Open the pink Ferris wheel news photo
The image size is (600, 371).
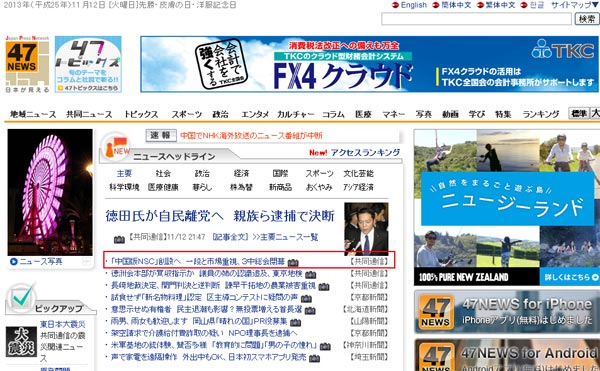(50, 192)
